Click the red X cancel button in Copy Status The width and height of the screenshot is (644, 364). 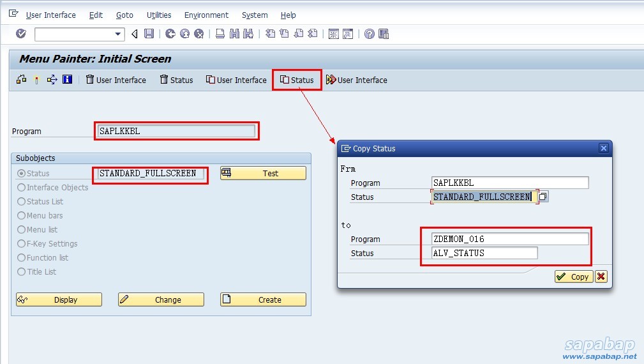(601, 277)
